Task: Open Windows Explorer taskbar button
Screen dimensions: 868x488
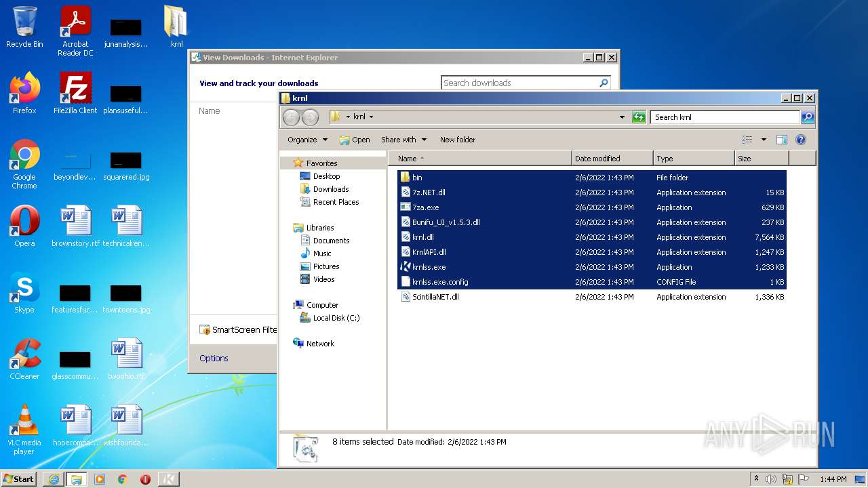Action: [76, 479]
